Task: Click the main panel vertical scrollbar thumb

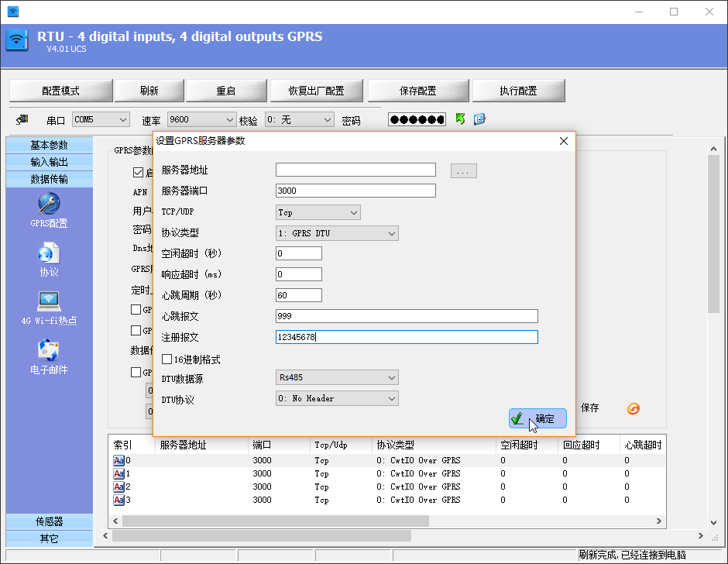Action: (x=713, y=234)
